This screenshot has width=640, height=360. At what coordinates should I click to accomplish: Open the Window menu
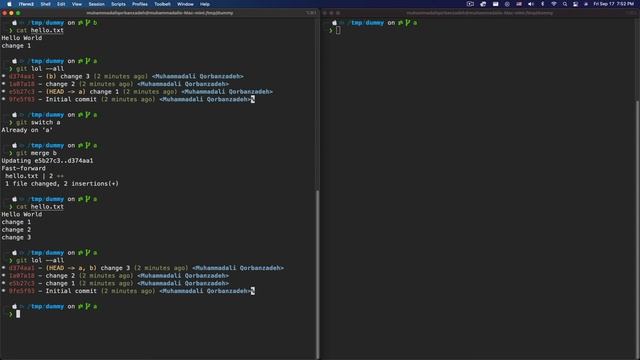185,4
